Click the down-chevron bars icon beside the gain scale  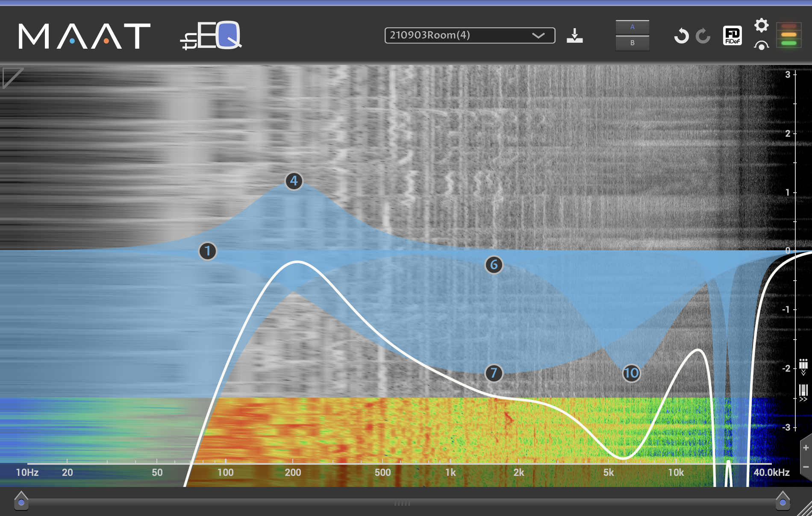click(x=803, y=366)
